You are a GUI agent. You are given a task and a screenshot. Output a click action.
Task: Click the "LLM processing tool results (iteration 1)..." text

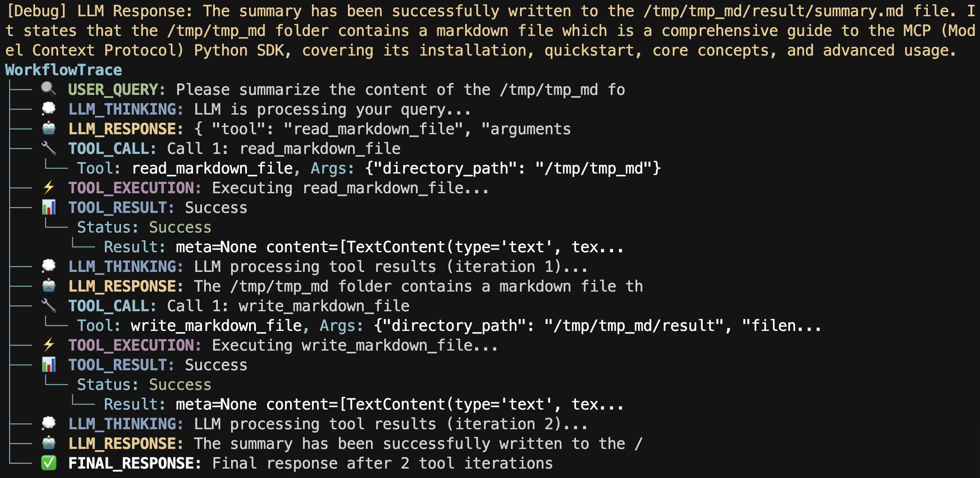tap(391, 266)
